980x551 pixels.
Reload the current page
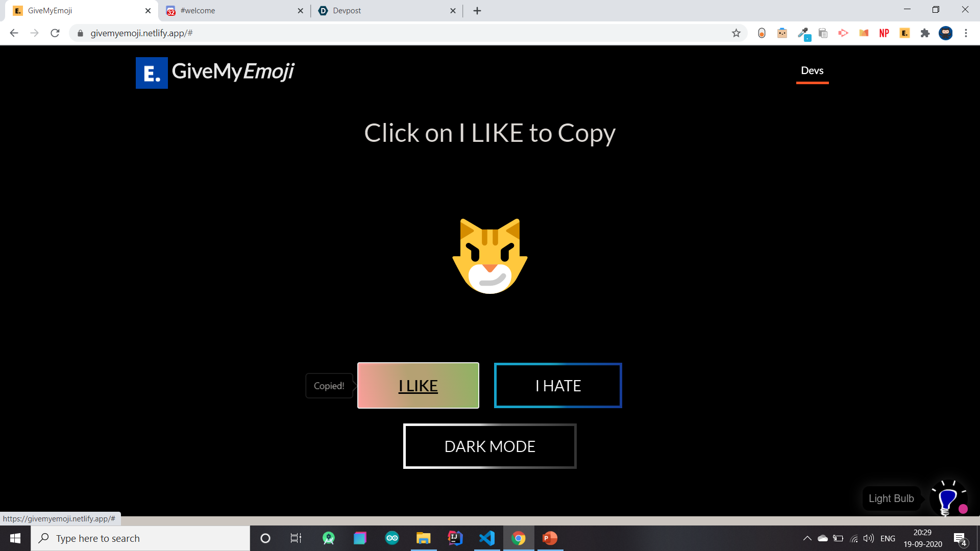click(55, 33)
